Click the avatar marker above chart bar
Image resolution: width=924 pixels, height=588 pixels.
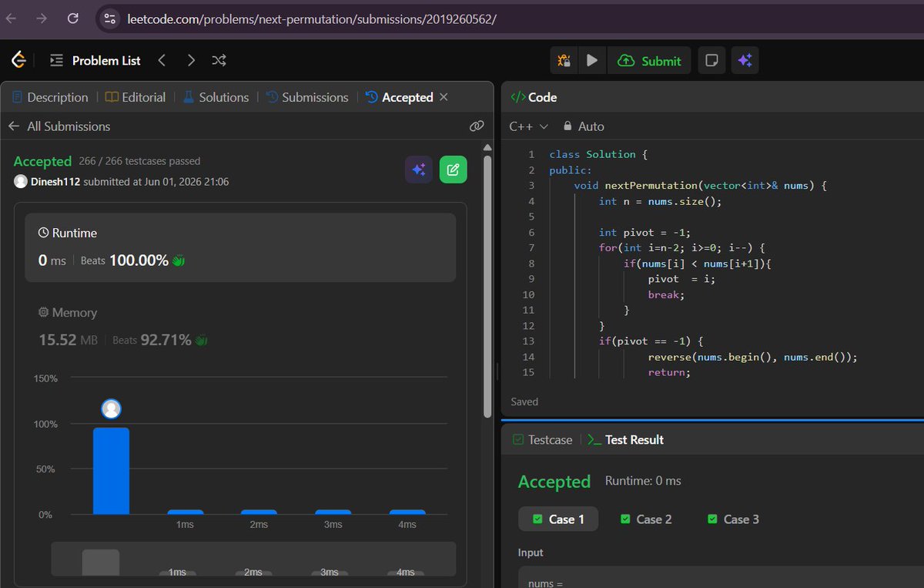point(111,409)
